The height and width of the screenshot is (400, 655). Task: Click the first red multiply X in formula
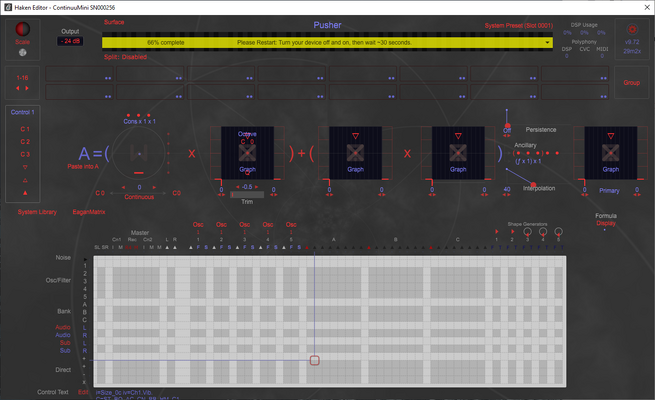tap(192, 153)
